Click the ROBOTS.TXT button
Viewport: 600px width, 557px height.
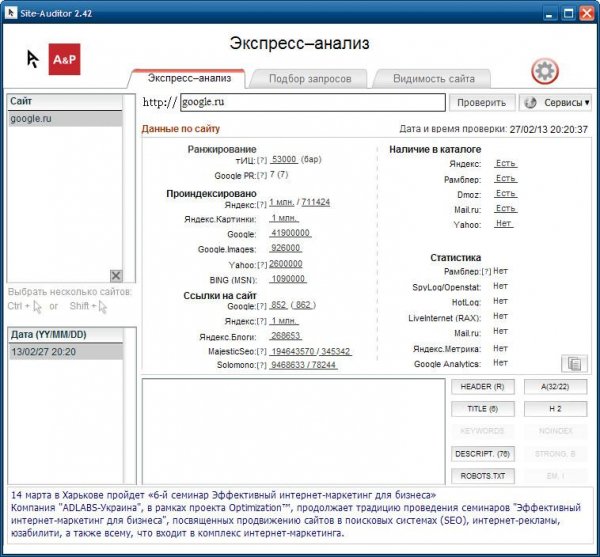[x=483, y=476]
